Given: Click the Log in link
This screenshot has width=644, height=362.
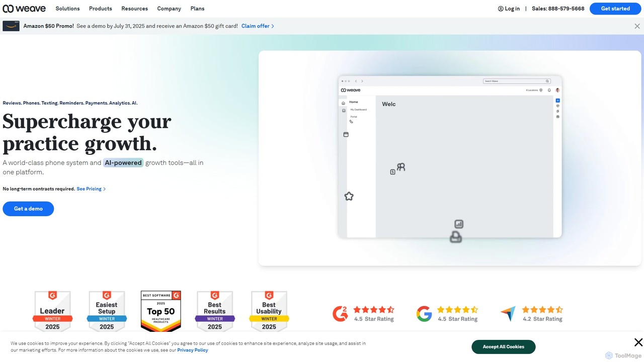Looking at the screenshot, I should (x=512, y=9).
